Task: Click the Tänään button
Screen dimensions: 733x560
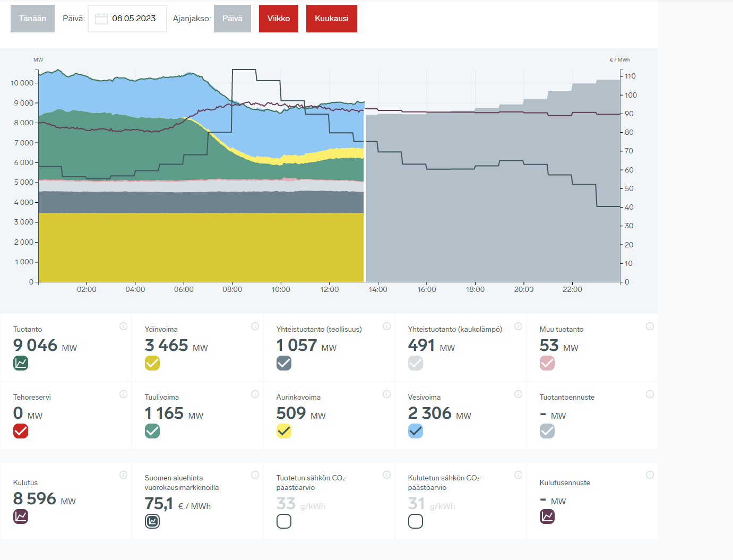Action: [32, 19]
